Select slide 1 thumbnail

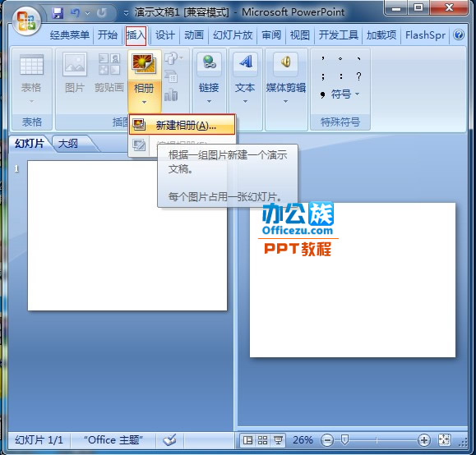click(127, 236)
